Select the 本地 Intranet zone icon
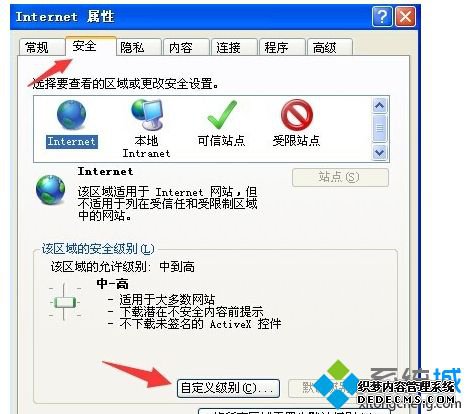The image size is (466, 414). tap(147, 115)
